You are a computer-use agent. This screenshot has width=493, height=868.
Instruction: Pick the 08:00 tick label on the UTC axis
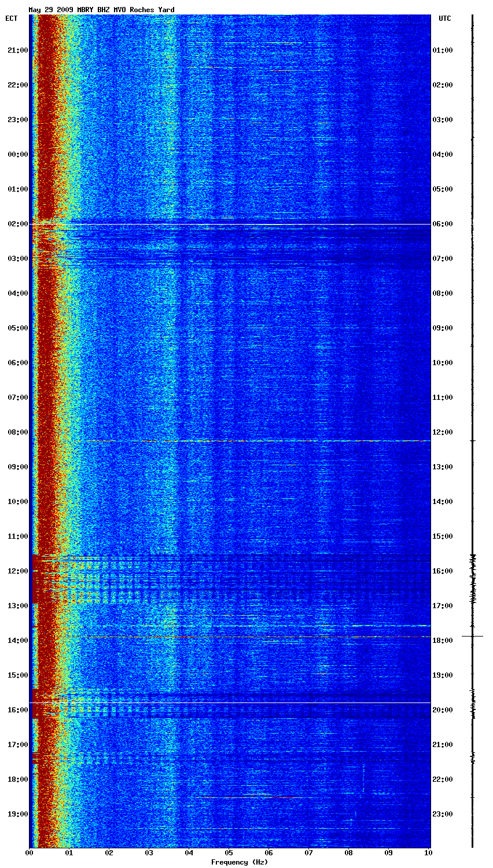[x=443, y=293]
